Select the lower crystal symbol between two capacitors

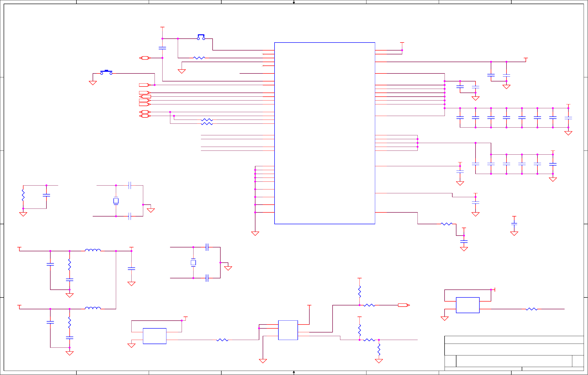[193, 263]
